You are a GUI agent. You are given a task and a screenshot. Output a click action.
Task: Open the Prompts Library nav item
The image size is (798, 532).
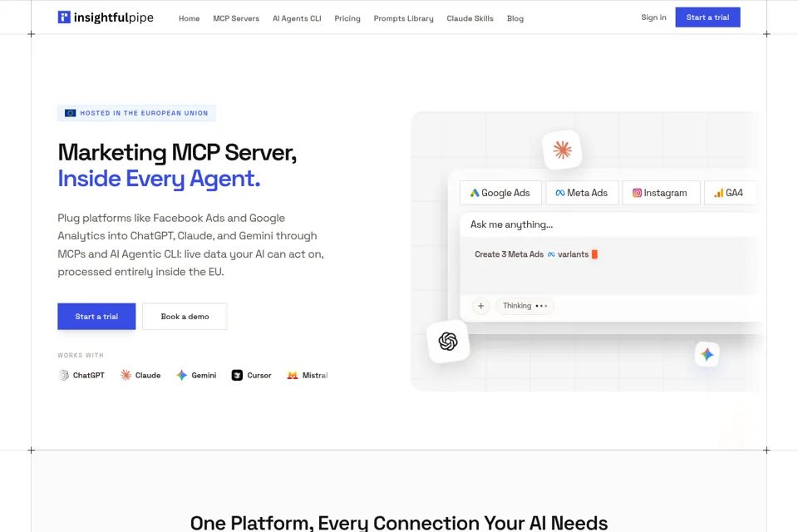[x=404, y=18]
